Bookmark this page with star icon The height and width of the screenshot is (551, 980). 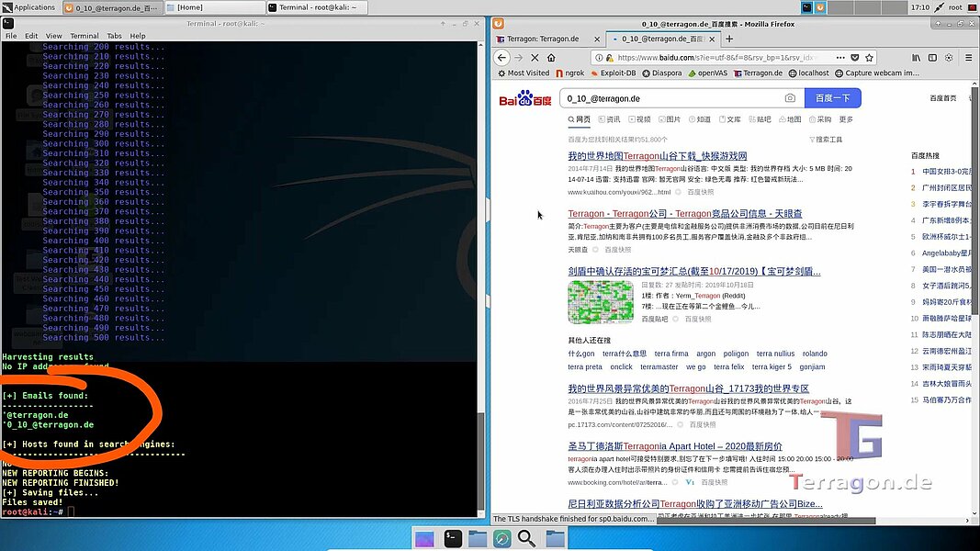pos(870,58)
